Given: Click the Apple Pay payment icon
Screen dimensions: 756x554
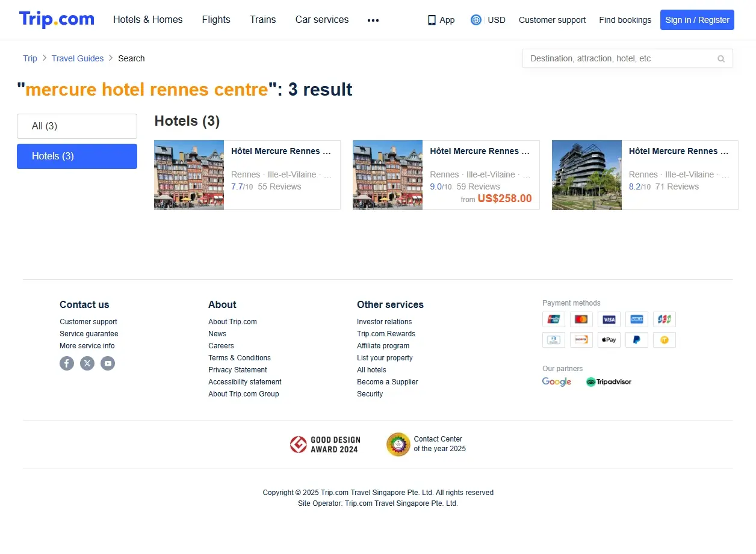Looking at the screenshot, I should [x=609, y=340].
